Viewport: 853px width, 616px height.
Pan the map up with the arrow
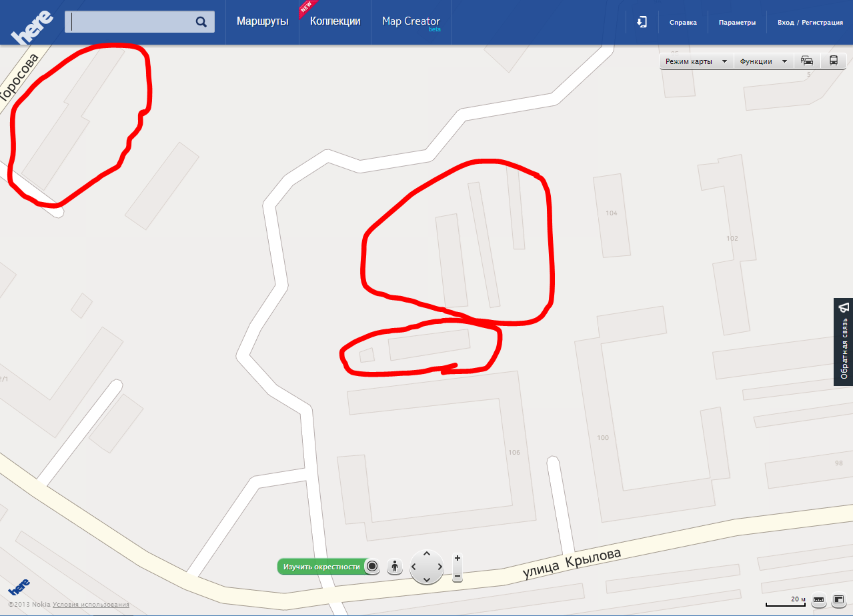point(427,555)
